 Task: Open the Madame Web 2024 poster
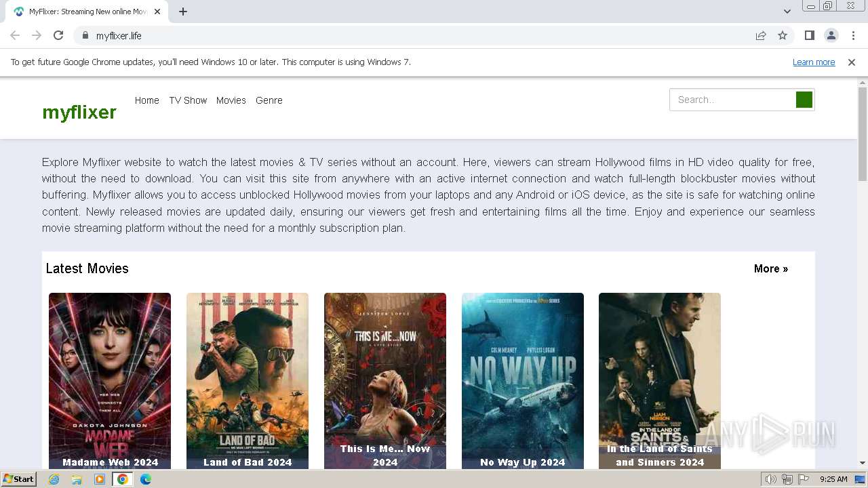pyautogui.click(x=110, y=381)
